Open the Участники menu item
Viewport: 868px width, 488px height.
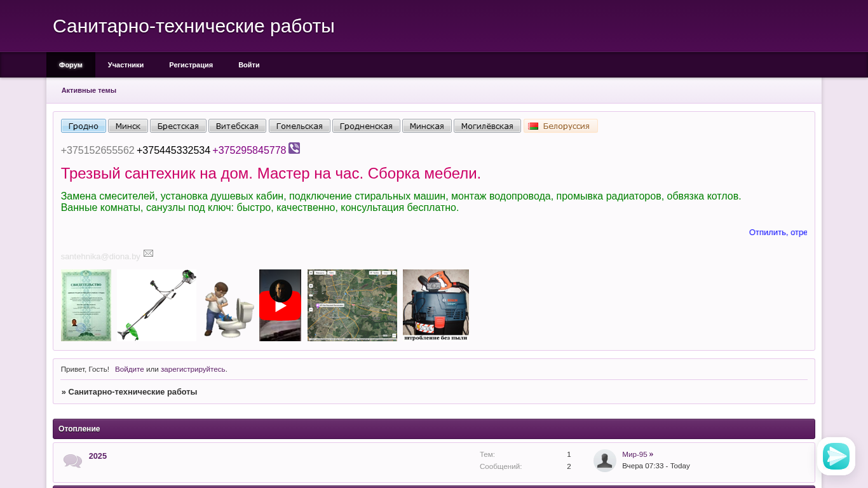pos(126,65)
